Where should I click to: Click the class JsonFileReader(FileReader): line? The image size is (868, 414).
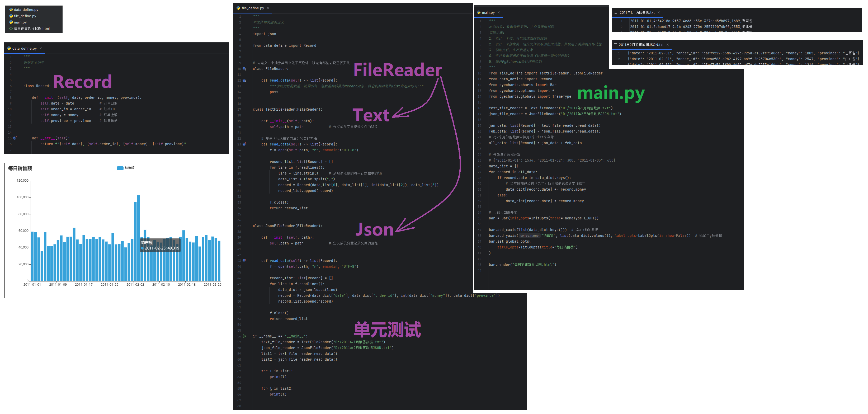287,226
